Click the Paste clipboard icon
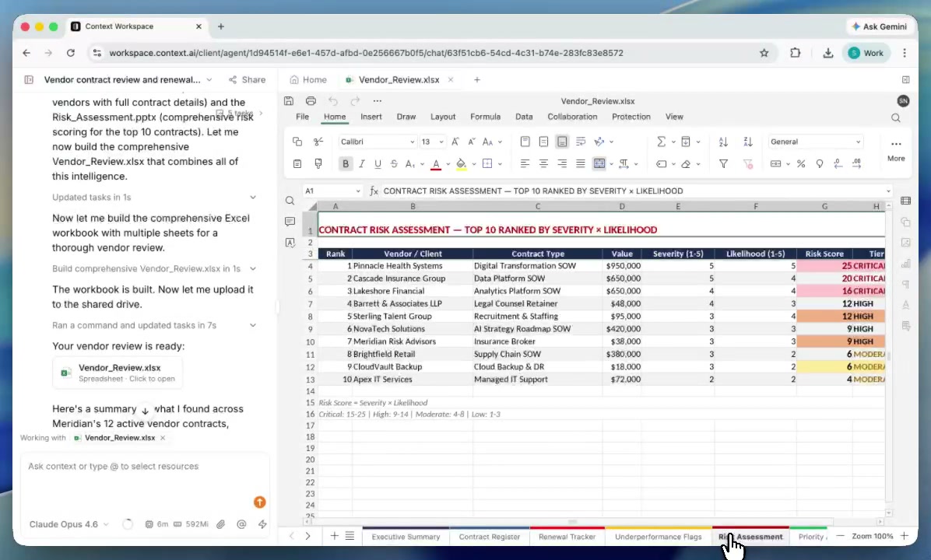The width and height of the screenshot is (931, 560). (x=297, y=164)
